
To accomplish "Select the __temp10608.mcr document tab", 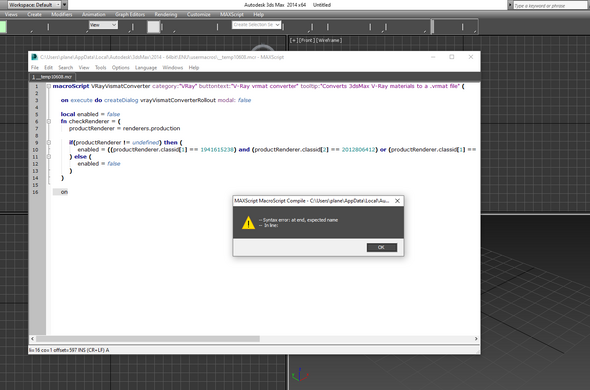I will (52, 77).
